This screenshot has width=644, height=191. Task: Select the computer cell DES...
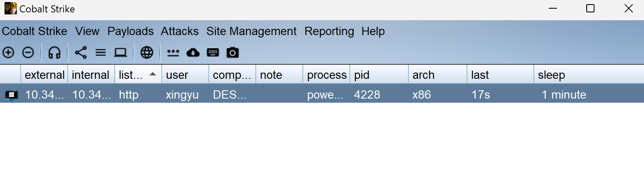(232, 95)
